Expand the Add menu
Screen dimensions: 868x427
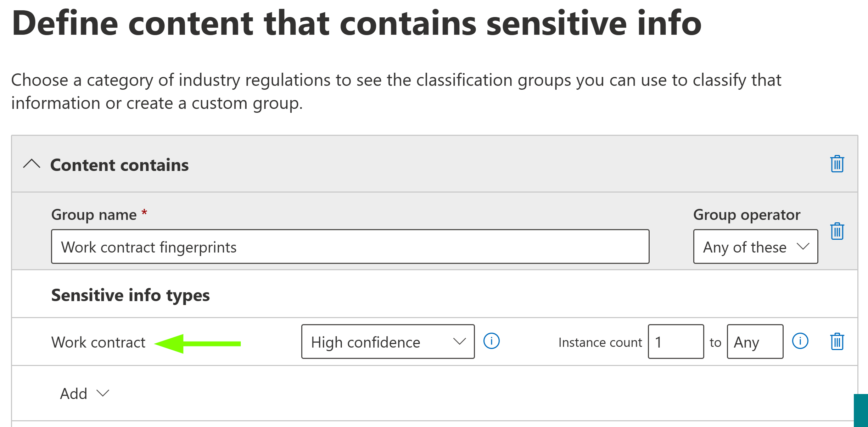[x=84, y=393]
